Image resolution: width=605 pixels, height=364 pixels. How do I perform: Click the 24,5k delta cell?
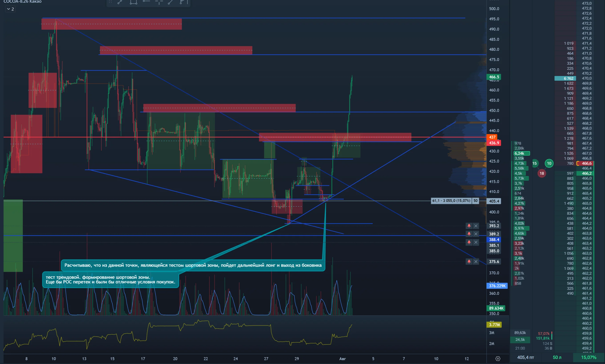pos(520,340)
